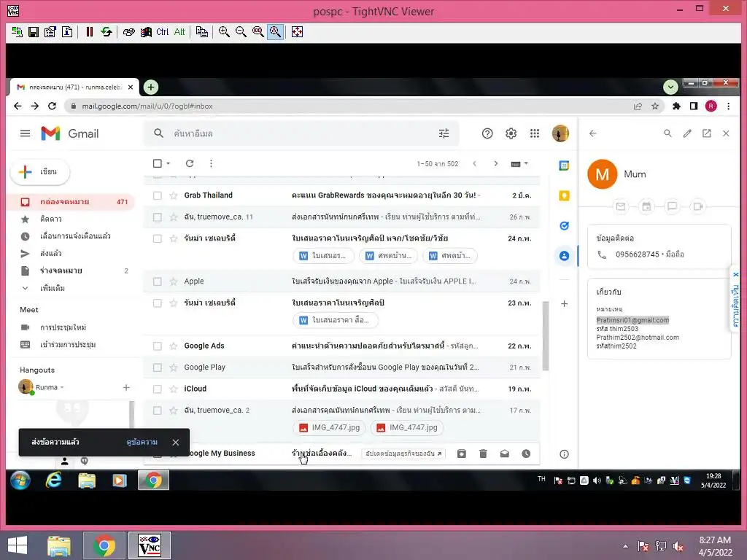The height and width of the screenshot is (560, 747).
Task: Star the Grab Thailand email
Action: pos(174,195)
